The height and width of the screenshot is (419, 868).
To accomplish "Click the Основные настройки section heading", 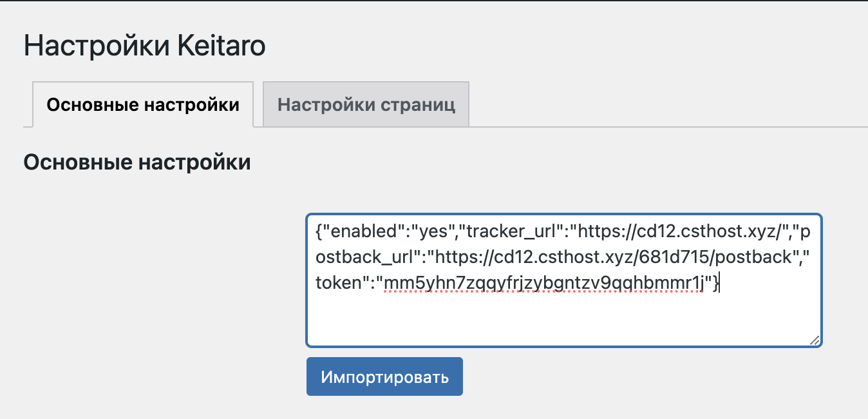I will [x=137, y=162].
